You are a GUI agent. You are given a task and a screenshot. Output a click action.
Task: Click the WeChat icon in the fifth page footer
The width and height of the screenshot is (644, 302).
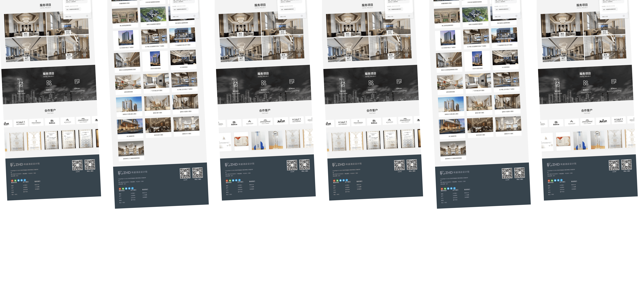tap(445, 189)
